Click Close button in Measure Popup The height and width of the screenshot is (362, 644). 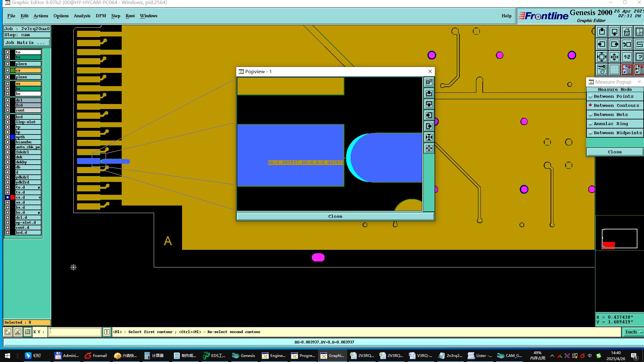click(x=614, y=152)
